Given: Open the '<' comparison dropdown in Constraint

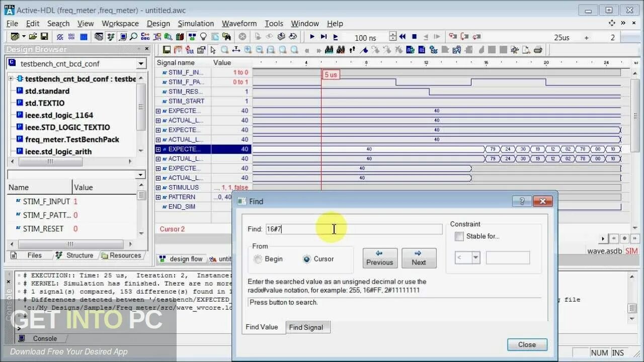Looking at the screenshot, I should 475,258.
